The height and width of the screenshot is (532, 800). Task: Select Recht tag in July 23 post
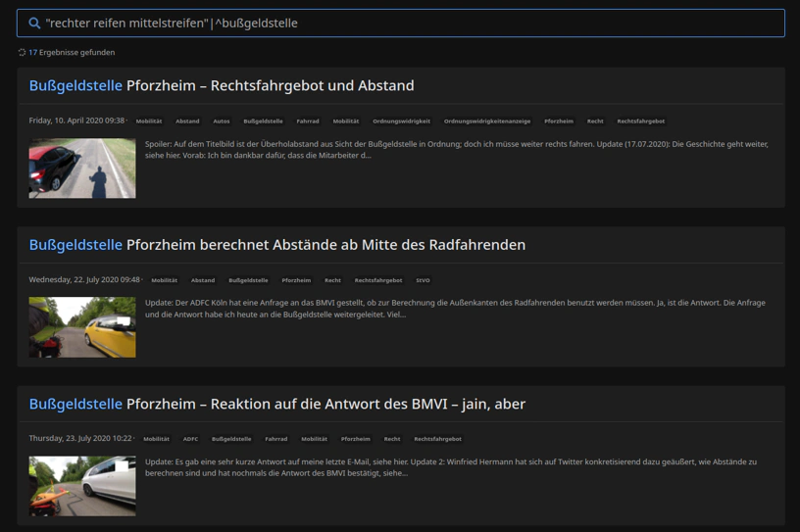point(392,439)
